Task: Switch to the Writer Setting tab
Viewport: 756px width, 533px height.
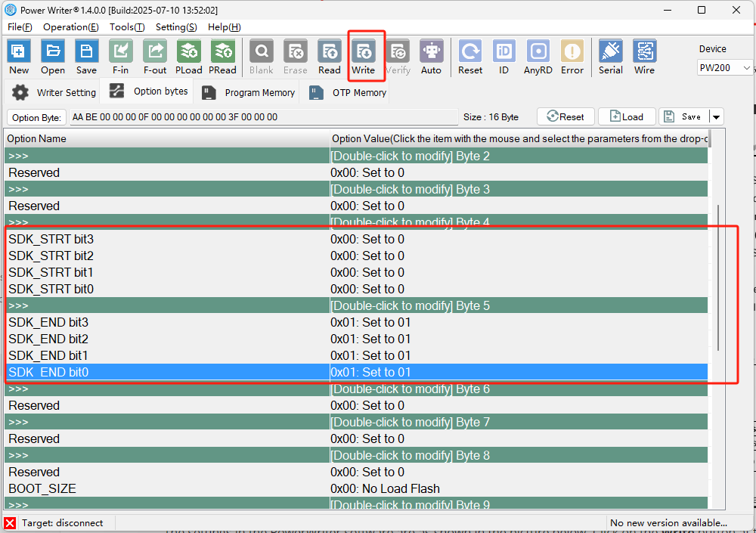Action: point(53,92)
